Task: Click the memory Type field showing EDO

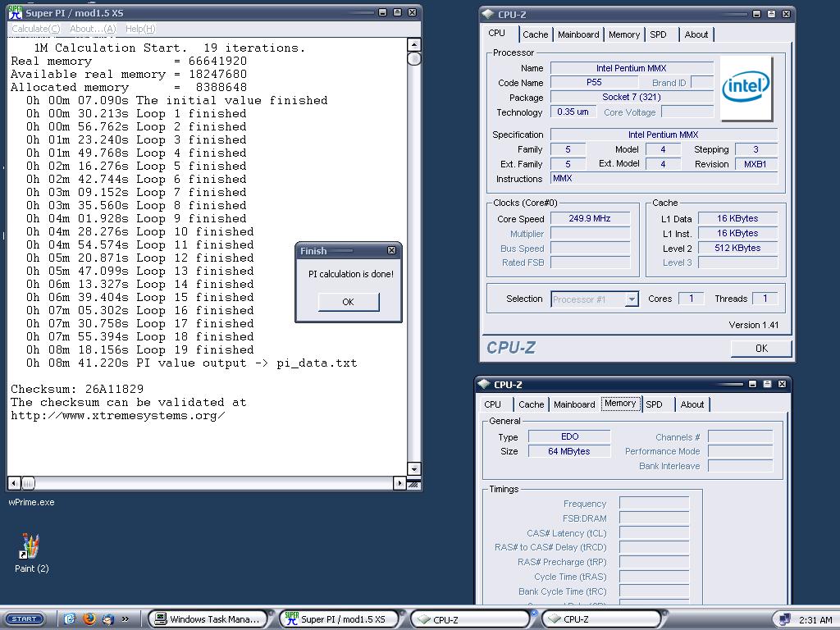Action: click(569, 436)
